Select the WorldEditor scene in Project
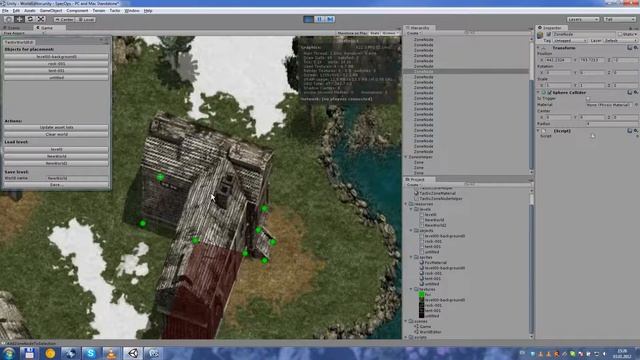 (x=428, y=332)
